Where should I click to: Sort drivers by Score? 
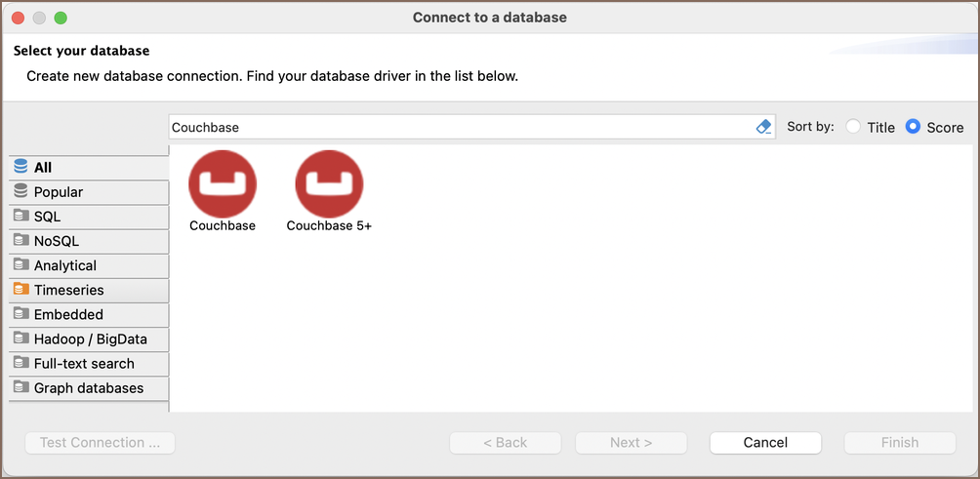pos(914,127)
